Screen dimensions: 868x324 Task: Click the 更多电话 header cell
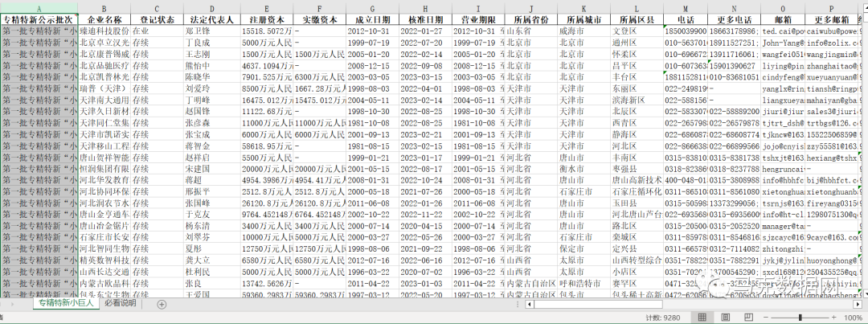coord(734,19)
